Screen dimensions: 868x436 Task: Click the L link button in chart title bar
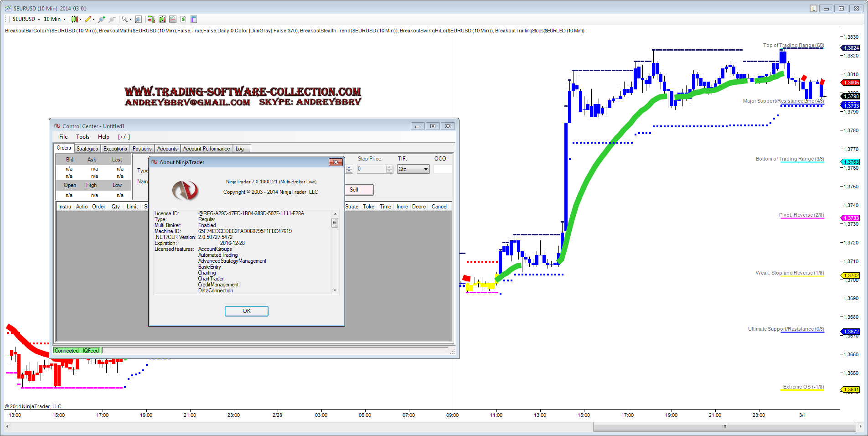coord(813,9)
